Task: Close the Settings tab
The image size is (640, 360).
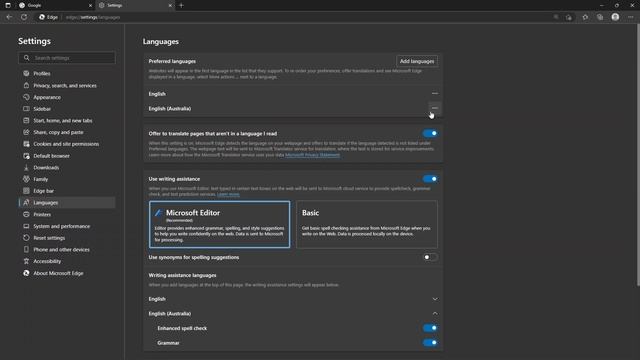Action: tap(170, 5)
